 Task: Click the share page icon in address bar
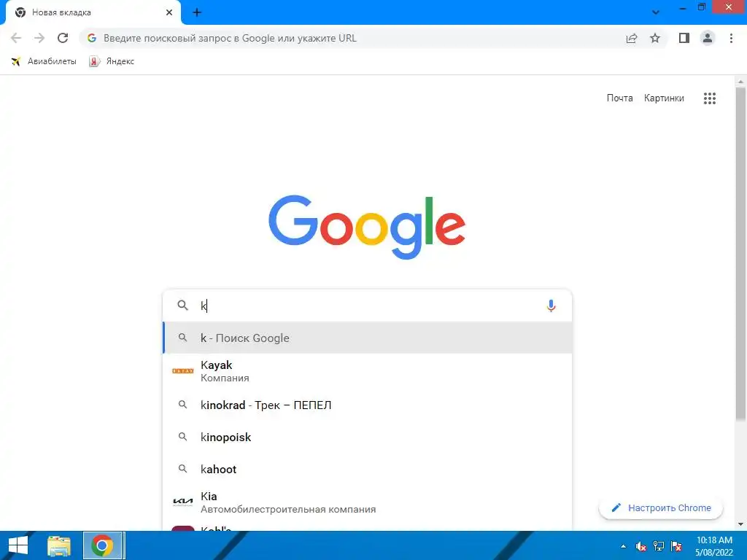coord(632,38)
